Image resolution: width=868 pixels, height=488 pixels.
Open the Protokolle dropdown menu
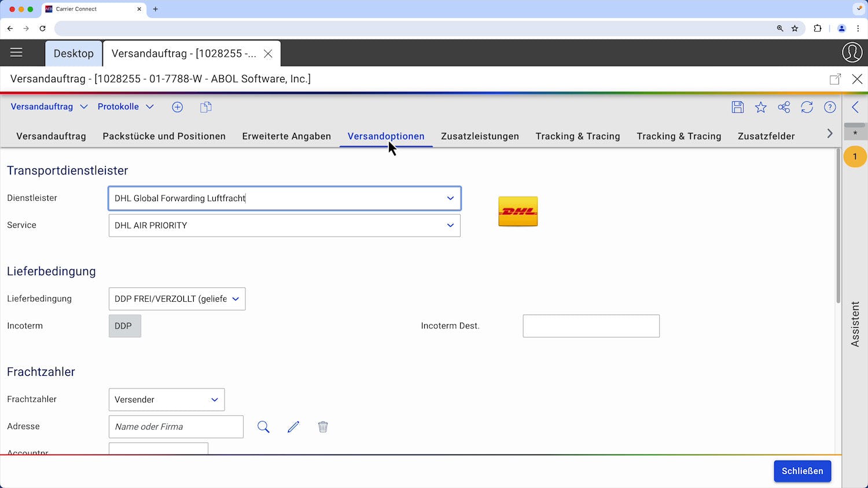(x=125, y=106)
